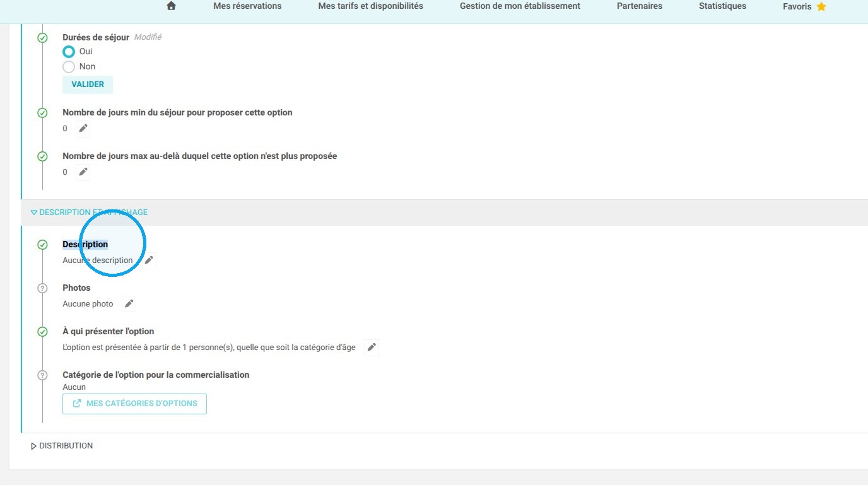Open Mes catégories d'options link
The image size is (868, 485).
(134, 404)
